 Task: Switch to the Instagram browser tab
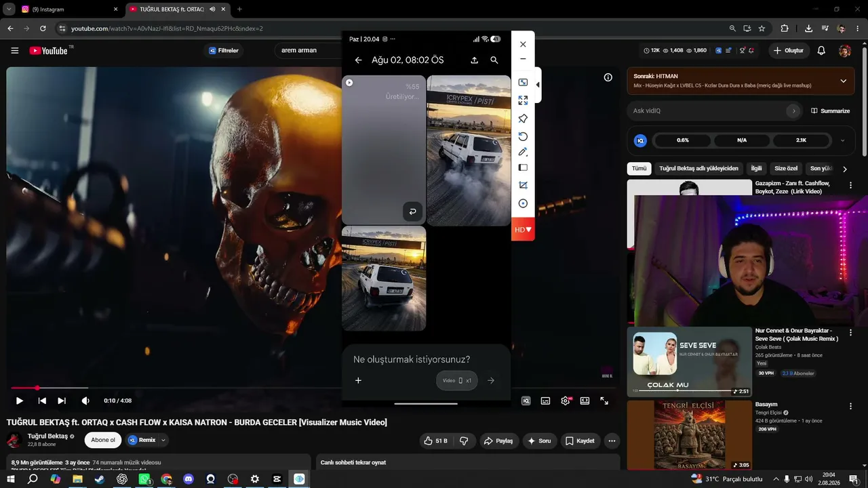click(x=70, y=9)
